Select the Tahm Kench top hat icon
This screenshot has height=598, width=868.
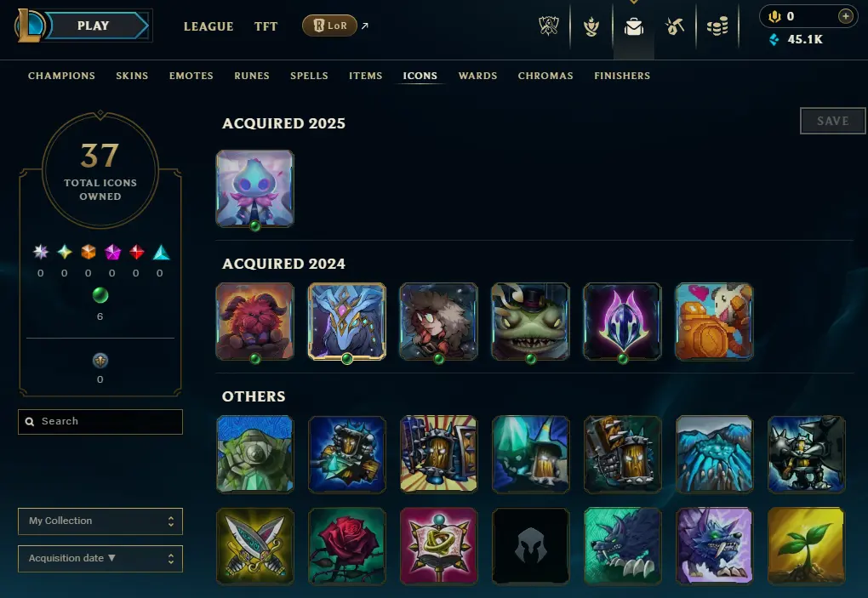tap(530, 322)
